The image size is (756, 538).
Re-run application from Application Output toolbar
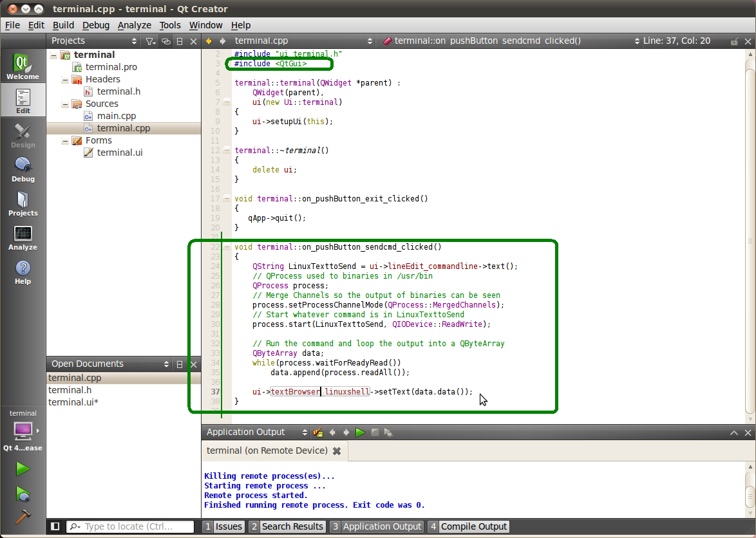pyautogui.click(x=360, y=432)
